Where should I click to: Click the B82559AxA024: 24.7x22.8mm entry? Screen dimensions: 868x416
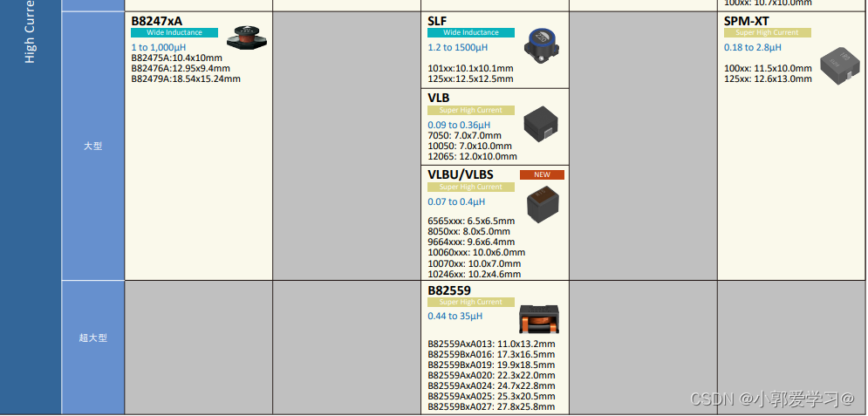[491, 386]
